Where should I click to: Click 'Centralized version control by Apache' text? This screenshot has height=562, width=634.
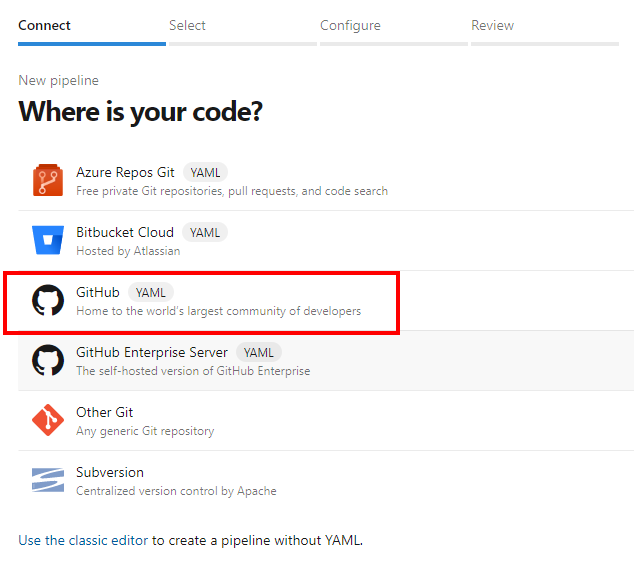(176, 491)
